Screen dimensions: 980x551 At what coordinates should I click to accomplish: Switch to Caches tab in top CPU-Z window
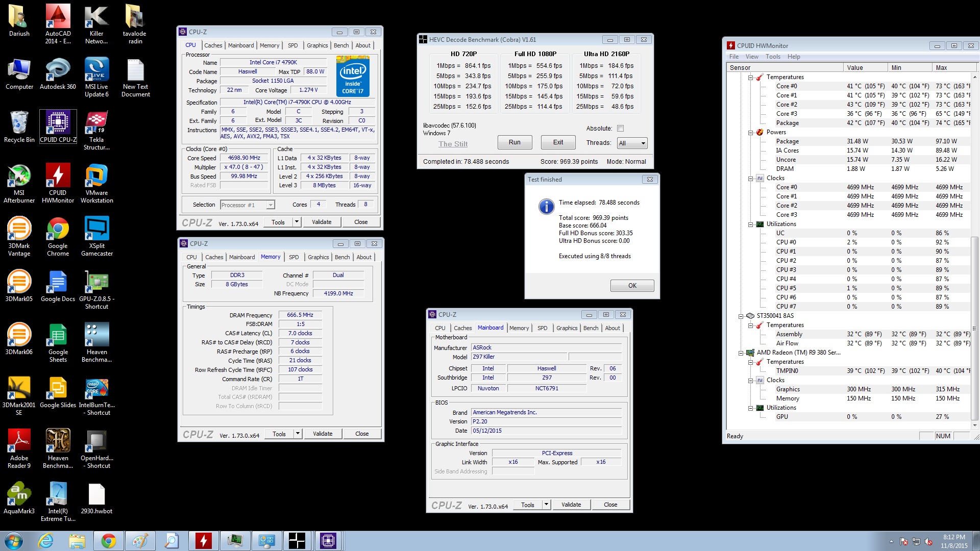(213, 45)
